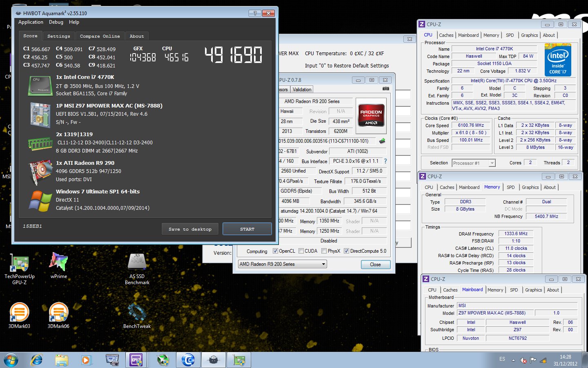Image resolution: width=588 pixels, height=368 pixels.
Task: Open the Help menu in Aquamark
Action: [x=74, y=22]
